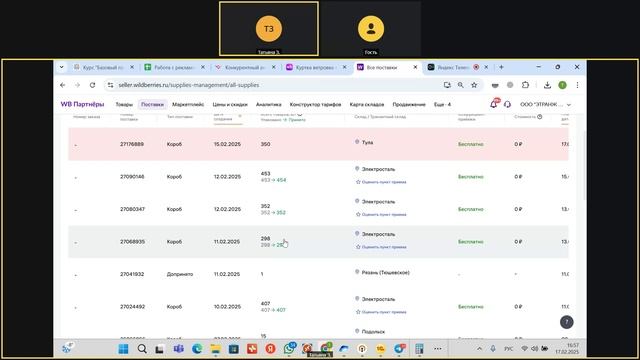Open Yandex Browser from the taskbar
The width and height of the screenshot is (640, 360).
tap(270, 349)
